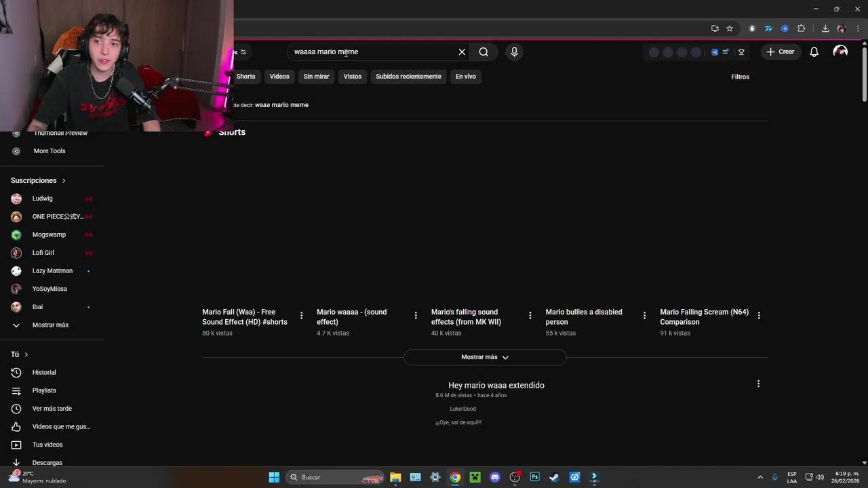This screenshot has height=488, width=868.
Task: Select the En vivo filter chip
Action: click(465, 77)
